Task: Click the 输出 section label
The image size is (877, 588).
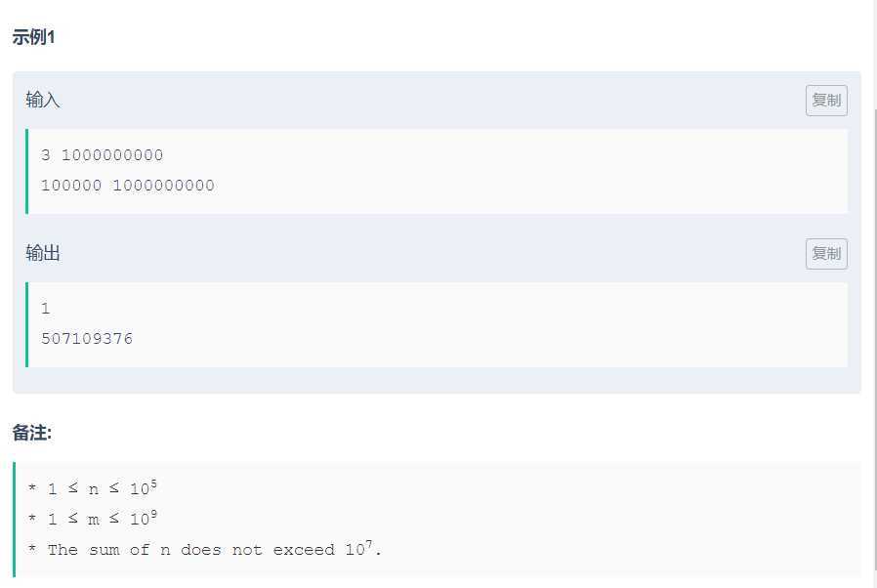Action: point(43,254)
